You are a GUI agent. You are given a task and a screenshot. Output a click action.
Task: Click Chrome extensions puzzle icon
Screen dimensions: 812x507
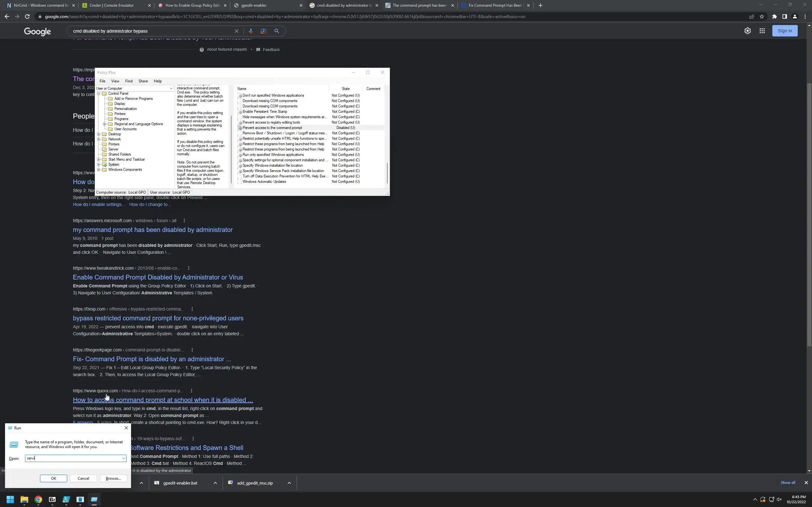tap(775, 16)
